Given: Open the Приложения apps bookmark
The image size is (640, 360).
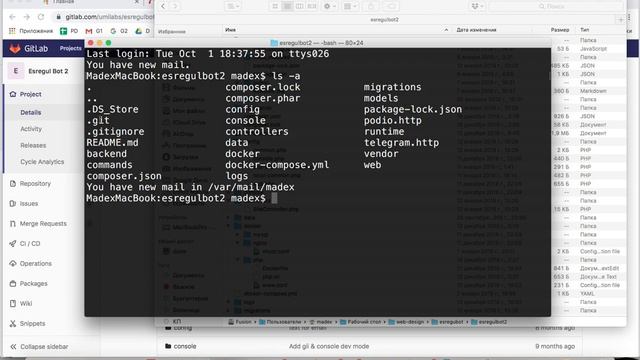Looking at the screenshot, I should (31, 31).
